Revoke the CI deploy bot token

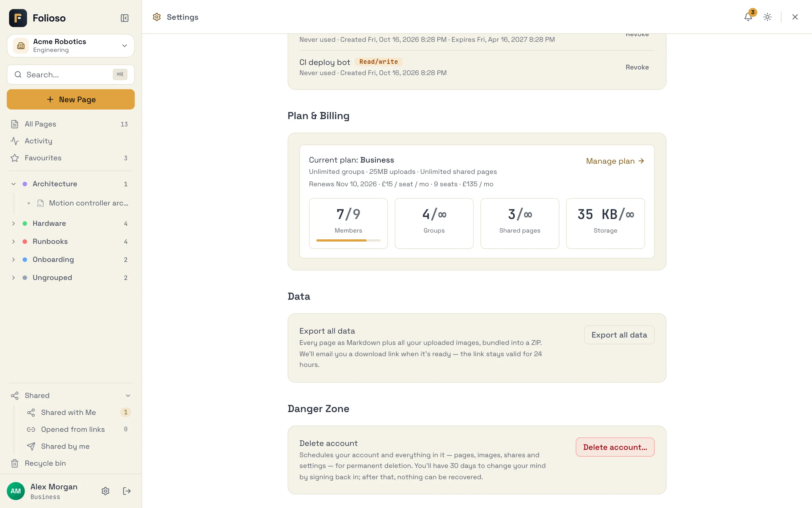coord(637,67)
